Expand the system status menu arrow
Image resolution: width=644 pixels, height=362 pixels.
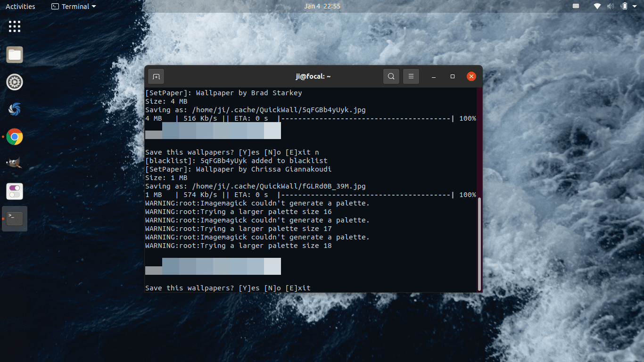click(x=636, y=6)
